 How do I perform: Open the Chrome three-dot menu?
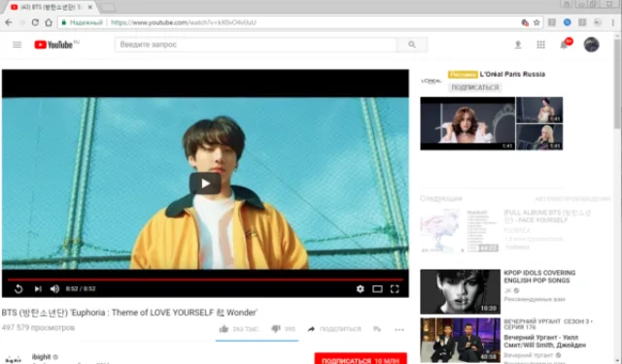pos(613,22)
